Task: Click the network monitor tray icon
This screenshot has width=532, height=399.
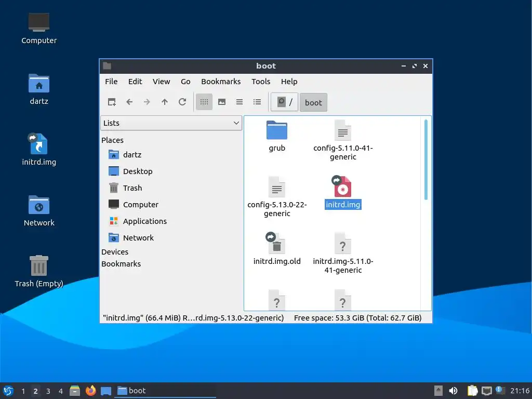Action: (x=486, y=391)
